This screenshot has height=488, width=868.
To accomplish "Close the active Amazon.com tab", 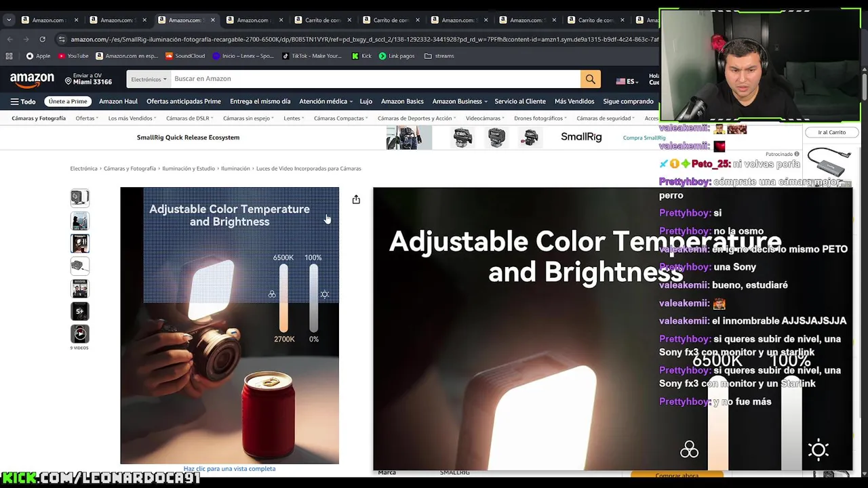I will (213, 20).
